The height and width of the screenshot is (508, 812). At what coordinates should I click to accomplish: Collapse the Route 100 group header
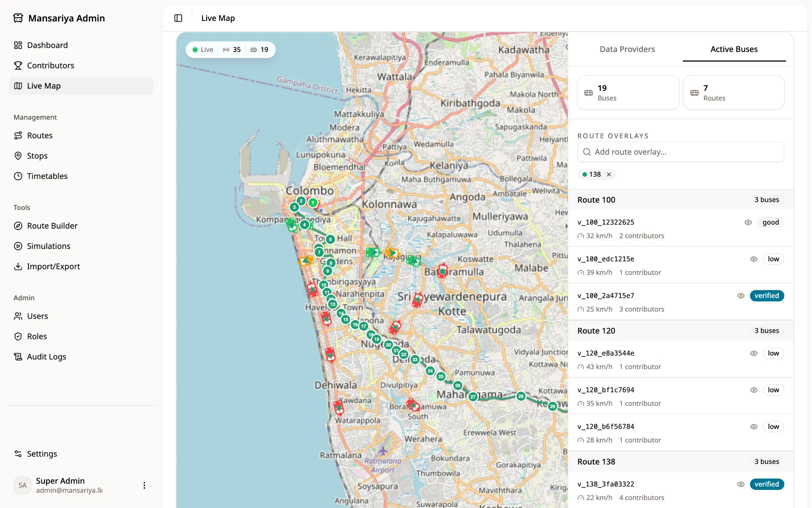tap(681, 200)
